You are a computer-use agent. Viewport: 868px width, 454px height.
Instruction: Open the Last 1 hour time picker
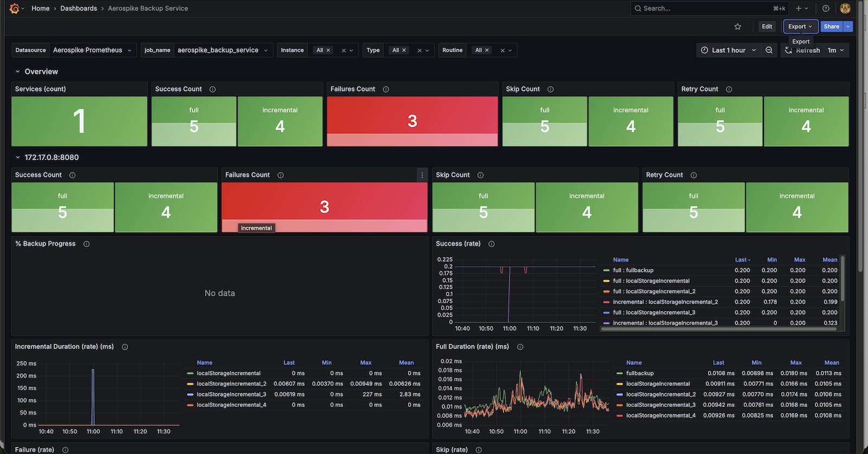729,50
